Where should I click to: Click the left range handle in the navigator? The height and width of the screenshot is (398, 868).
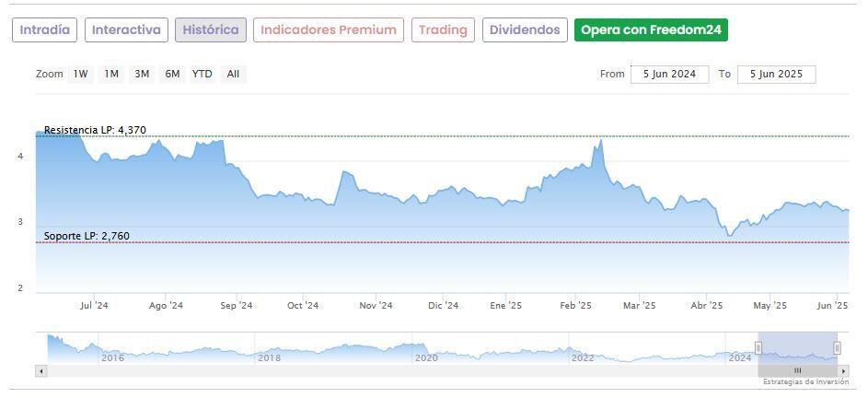point(758,347)
